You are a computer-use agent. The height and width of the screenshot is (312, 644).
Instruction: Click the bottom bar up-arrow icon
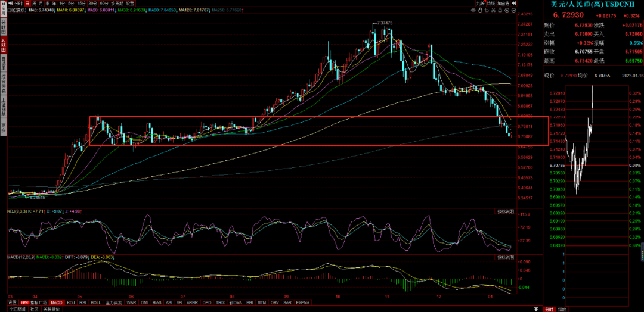(x=537, y=308)
